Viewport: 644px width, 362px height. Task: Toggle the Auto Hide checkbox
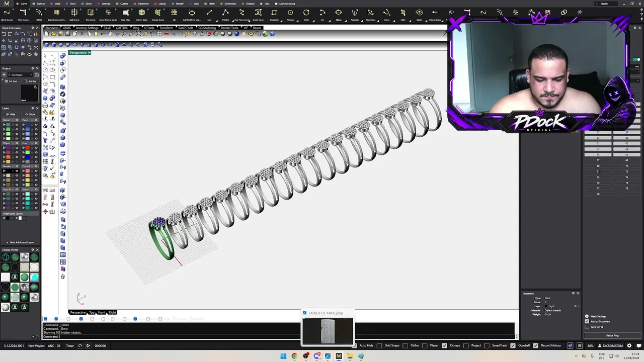point(355,346)
